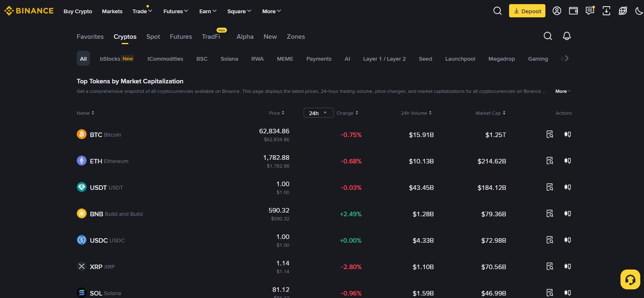Click the Ethereum coin logo
Screen dimensions: 644x298
82,161
